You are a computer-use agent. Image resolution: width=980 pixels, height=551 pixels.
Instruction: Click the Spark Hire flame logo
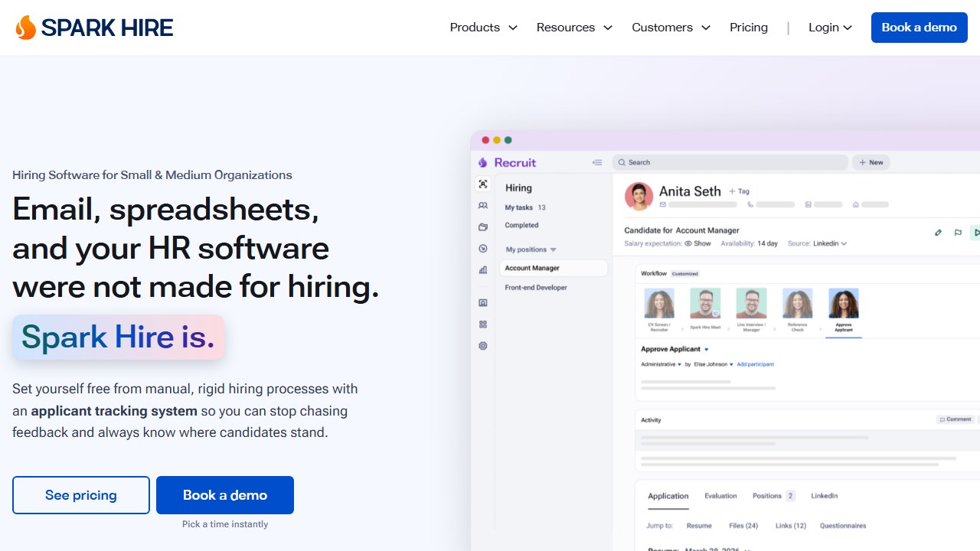click(25, 28)
